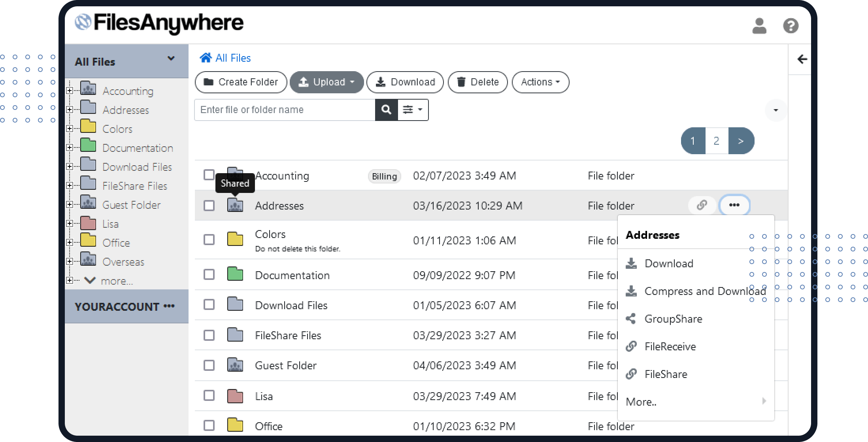Screen dimensions: 868x442
Task: Expand the Office folder in sidebar tree
Action: 70,242
